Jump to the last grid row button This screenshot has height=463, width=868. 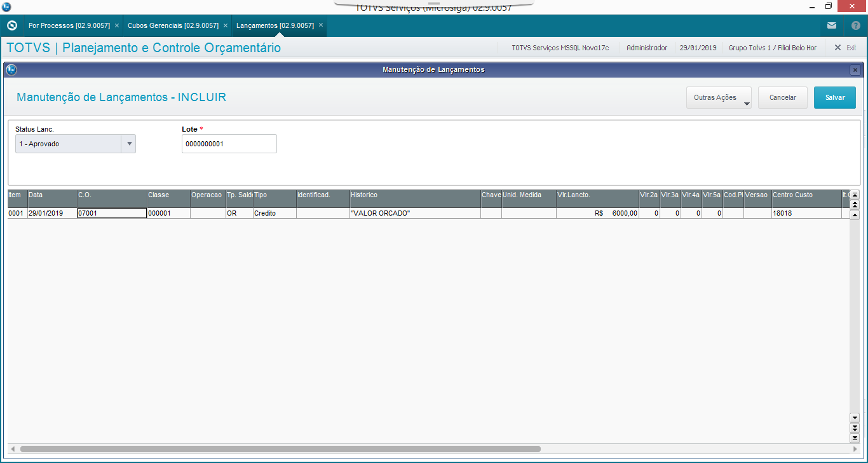855,438
